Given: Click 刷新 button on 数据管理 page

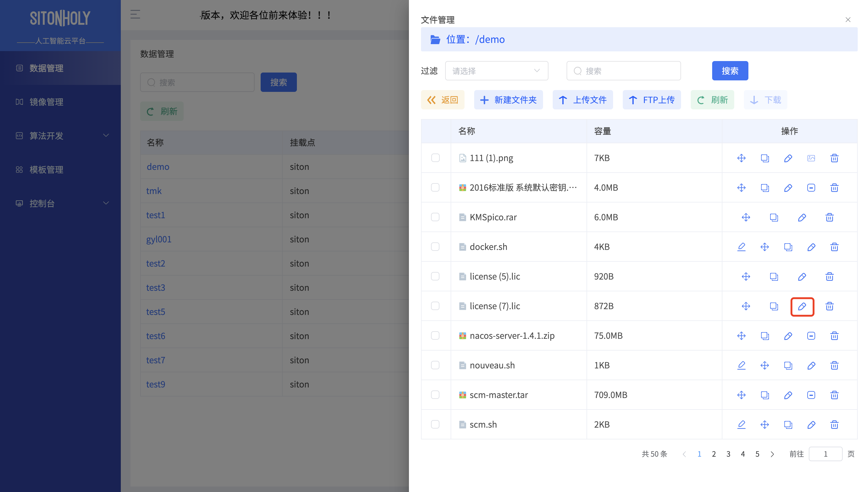Looking at the screenshot, I should tap(162, 111).
